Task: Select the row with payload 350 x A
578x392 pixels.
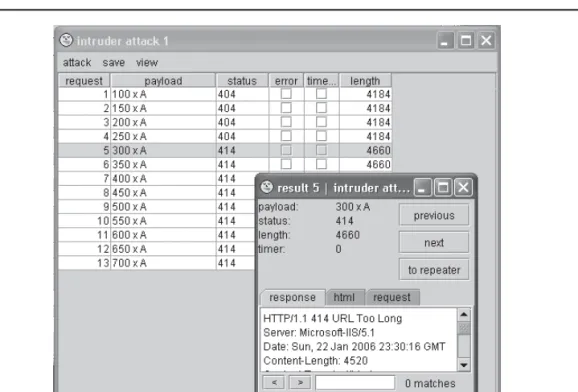Action: click(225, 164)
